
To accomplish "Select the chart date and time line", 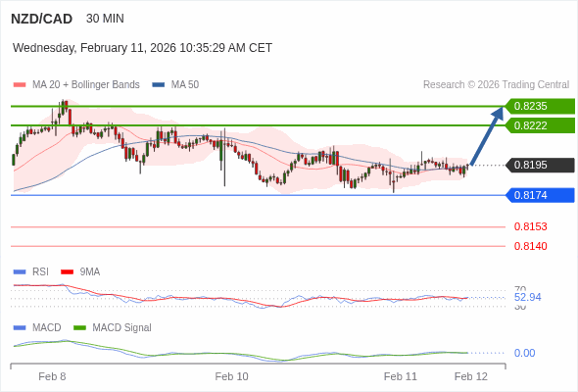I will point(142,48).
